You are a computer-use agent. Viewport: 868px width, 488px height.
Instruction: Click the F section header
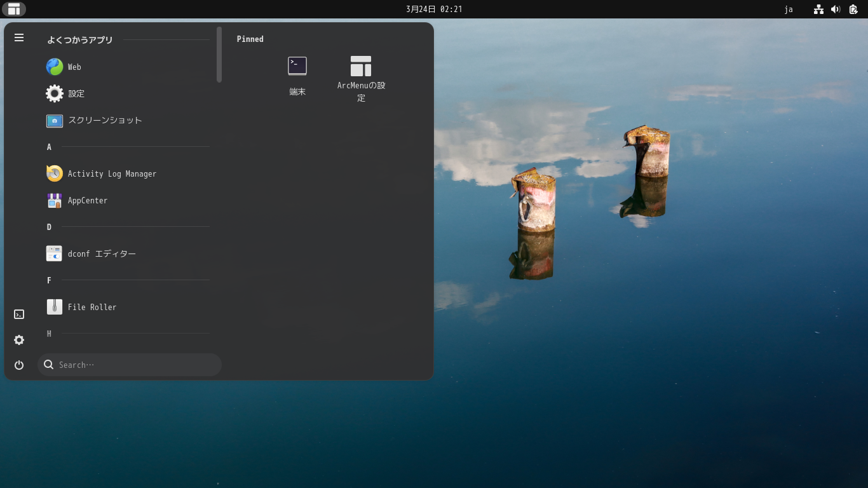click(49, 280)
